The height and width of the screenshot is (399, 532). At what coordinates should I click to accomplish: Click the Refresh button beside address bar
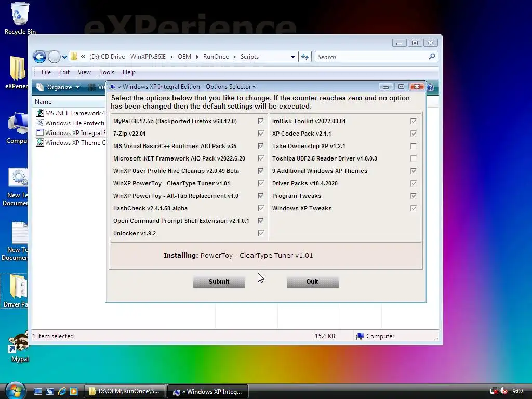point(305,57)
